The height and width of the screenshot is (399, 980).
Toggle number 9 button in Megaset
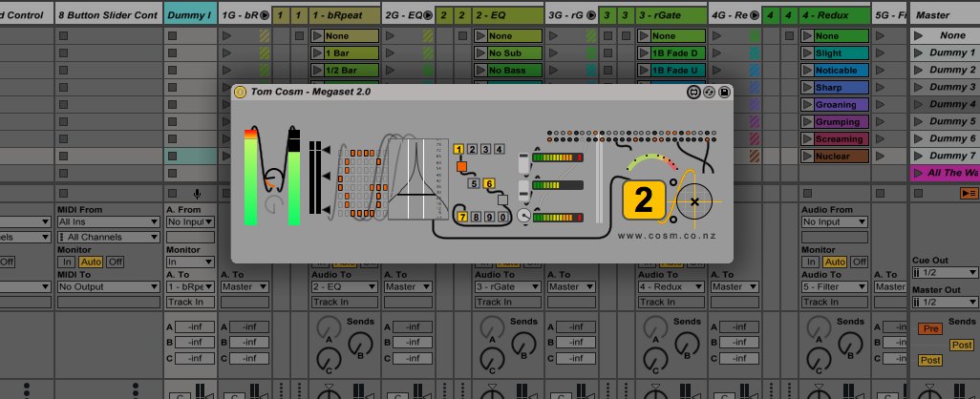coord(490,218)
